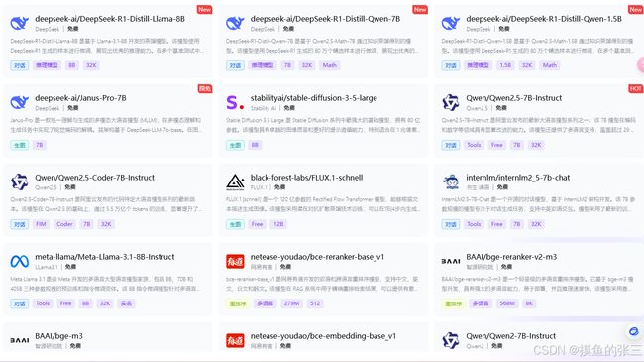Click the Qwen logo on Qwen2.5-Coder-7B-Instruct card
The width and height of the screenshot is (644, 362).
point(19,181)
